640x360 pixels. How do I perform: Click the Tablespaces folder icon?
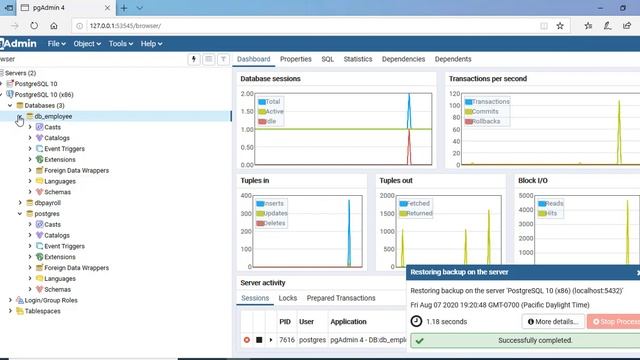(20, 311)
